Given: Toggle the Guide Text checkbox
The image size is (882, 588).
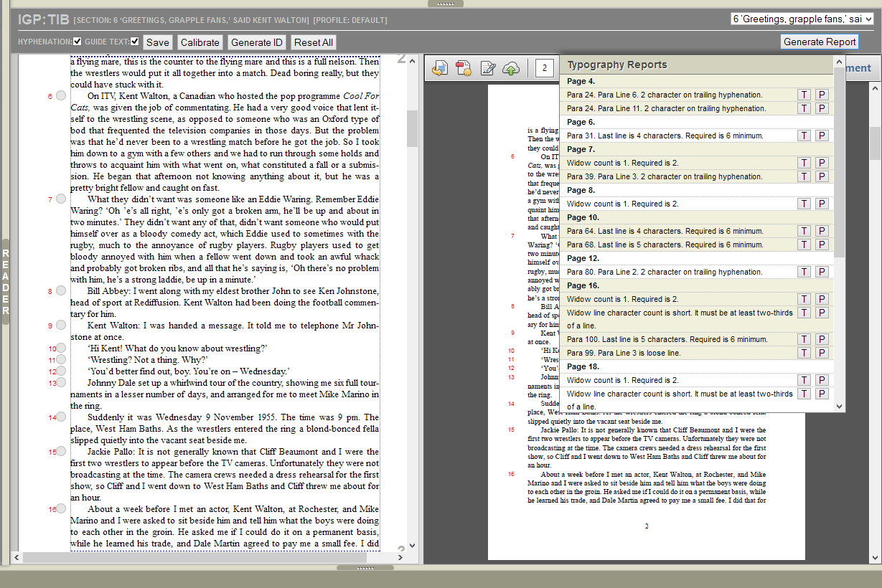Looking at the screenshot, I should (x=135, y=41).
